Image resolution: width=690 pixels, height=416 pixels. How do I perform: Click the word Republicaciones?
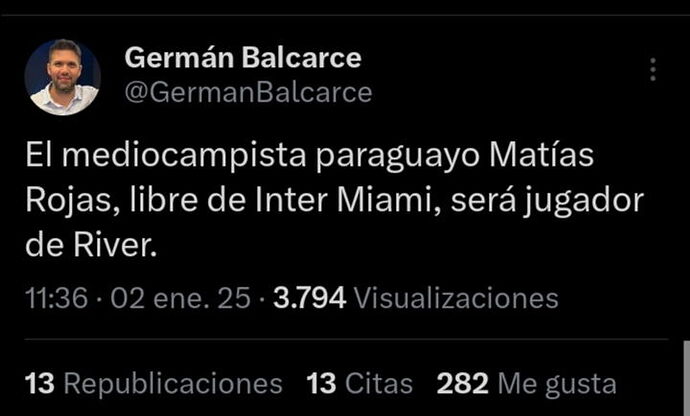pos(173,384)
